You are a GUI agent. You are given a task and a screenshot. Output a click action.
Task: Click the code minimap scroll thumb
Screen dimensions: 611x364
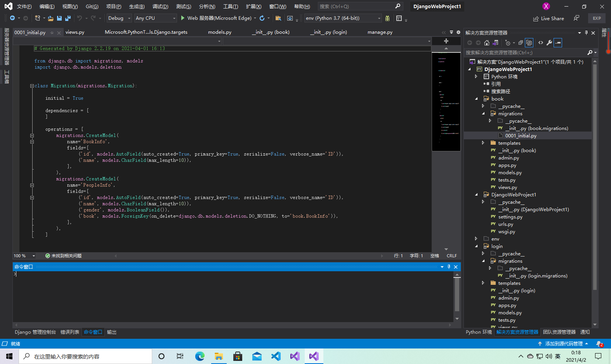click(446, 102)
